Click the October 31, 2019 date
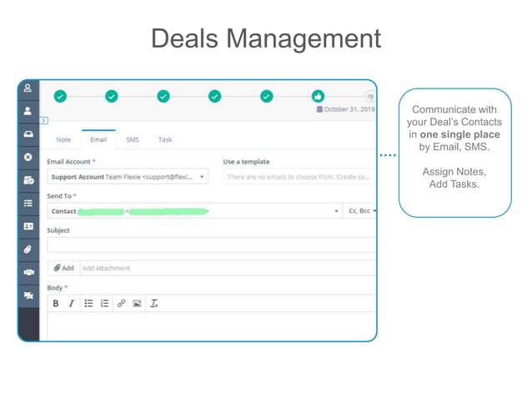532x399 pixels. point(349,109)
